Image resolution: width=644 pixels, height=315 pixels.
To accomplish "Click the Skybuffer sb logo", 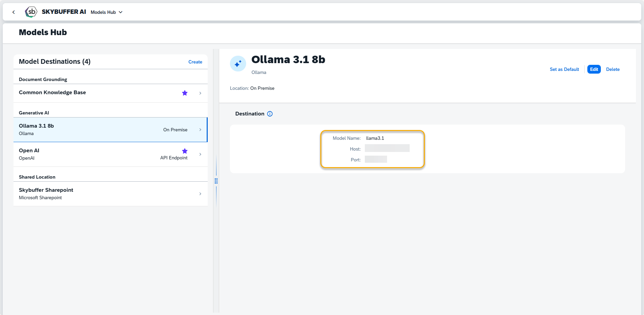I will pyautogui.click(x=31, y=12).
